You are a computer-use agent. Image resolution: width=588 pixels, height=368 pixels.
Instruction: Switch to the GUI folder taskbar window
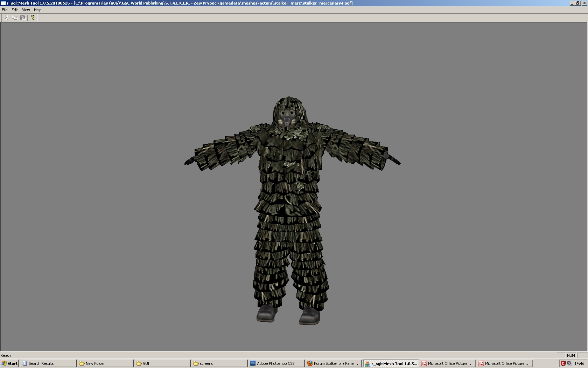pos(162,363)
